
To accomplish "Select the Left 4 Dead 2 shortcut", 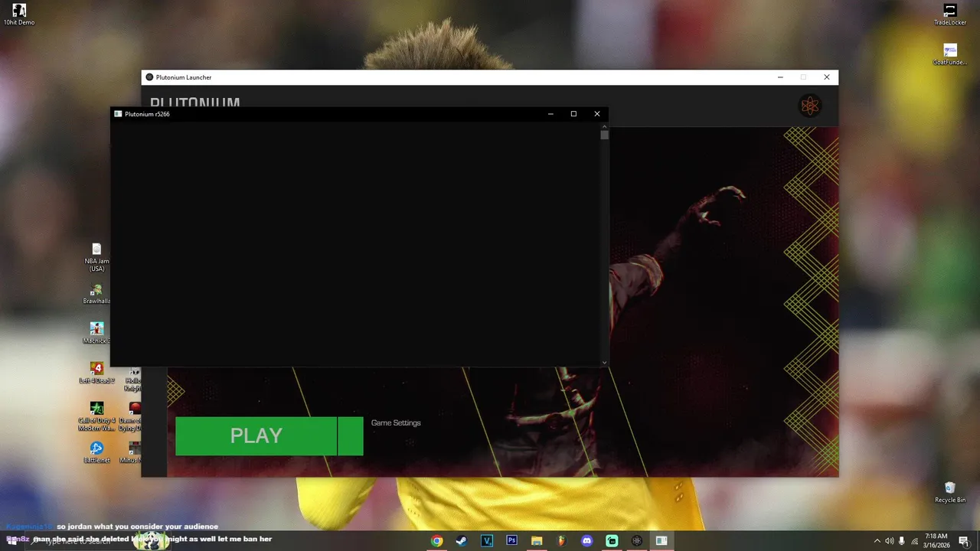I will (x=96, y=372).
